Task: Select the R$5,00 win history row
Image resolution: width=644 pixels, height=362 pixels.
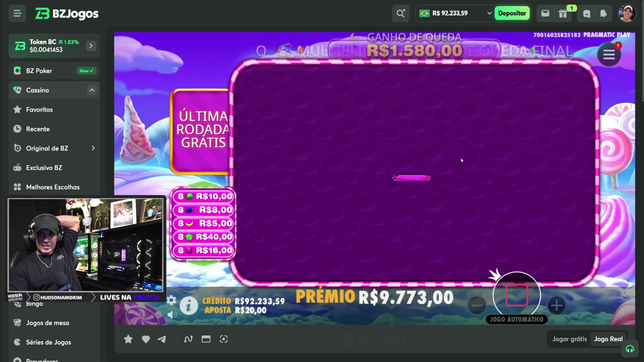Action: pos(203,223)
